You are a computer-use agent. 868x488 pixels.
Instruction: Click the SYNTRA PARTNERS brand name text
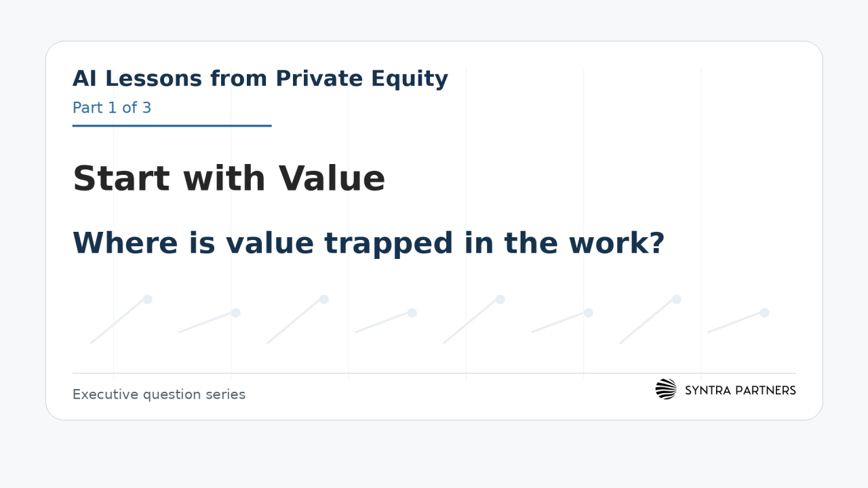pyautogui.click(x=741, y=390)
